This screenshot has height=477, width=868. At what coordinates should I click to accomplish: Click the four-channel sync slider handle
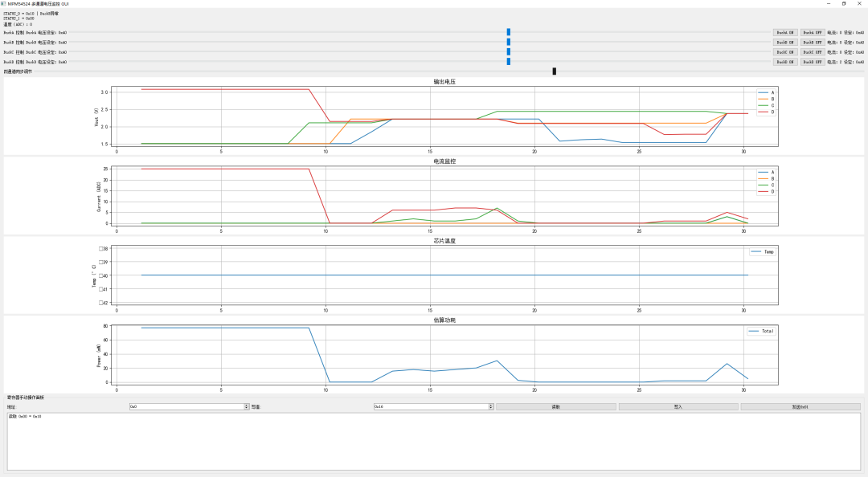pos(554,71)
